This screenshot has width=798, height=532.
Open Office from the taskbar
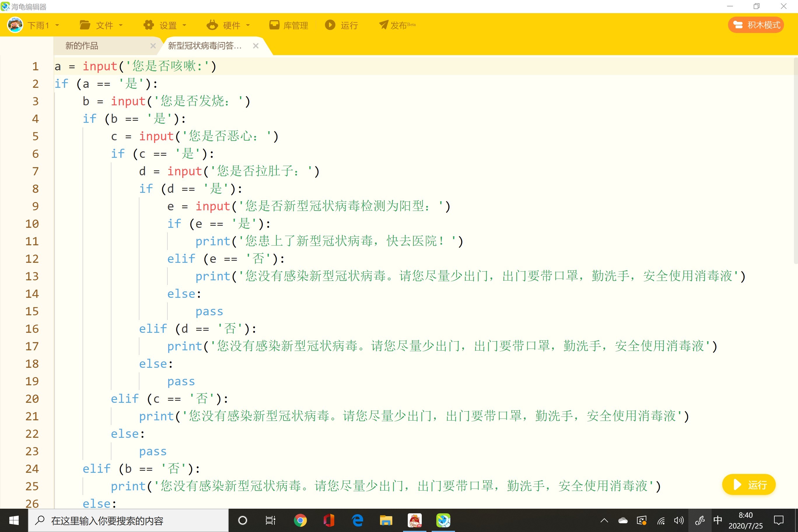tap(328, 520)
